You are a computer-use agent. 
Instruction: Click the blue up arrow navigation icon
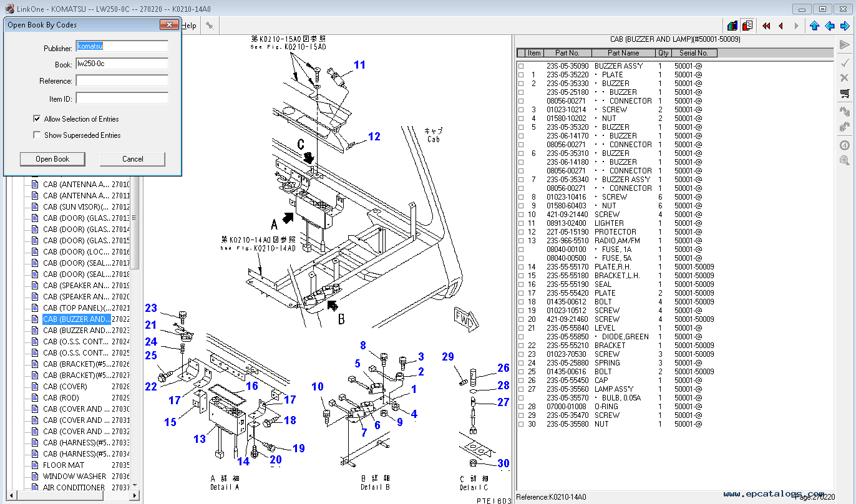click(x=814, y=26)
